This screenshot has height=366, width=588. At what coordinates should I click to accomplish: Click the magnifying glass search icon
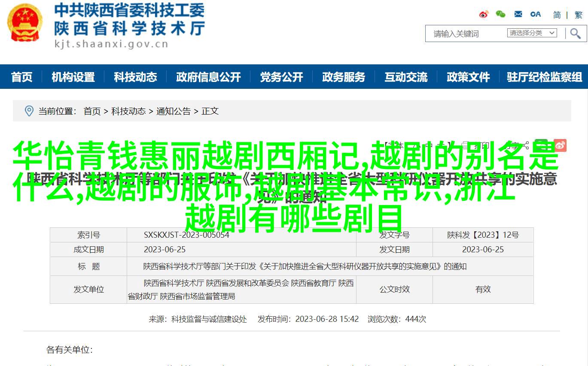pyautogui.click(x=575, y=33)
